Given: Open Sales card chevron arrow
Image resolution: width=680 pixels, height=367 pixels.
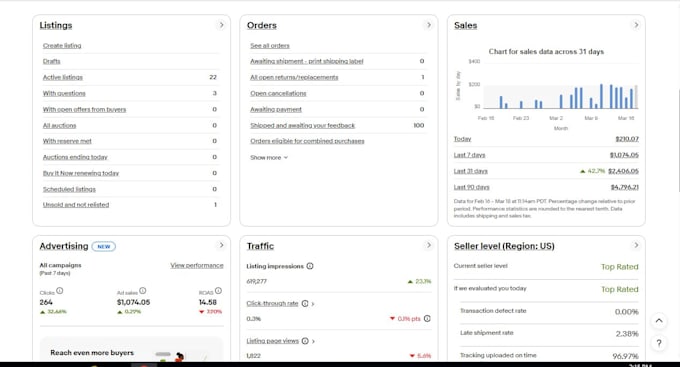Looking at the screenshot, I should coord(636,25).
